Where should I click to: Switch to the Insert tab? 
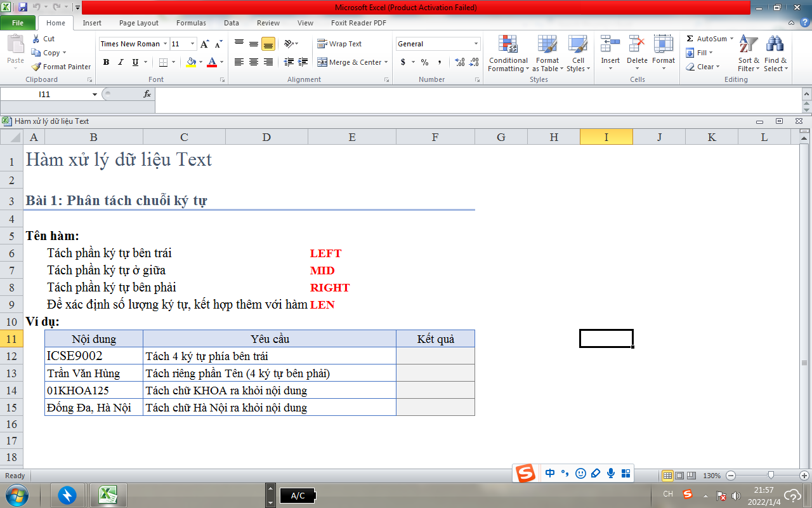point(92,23)
